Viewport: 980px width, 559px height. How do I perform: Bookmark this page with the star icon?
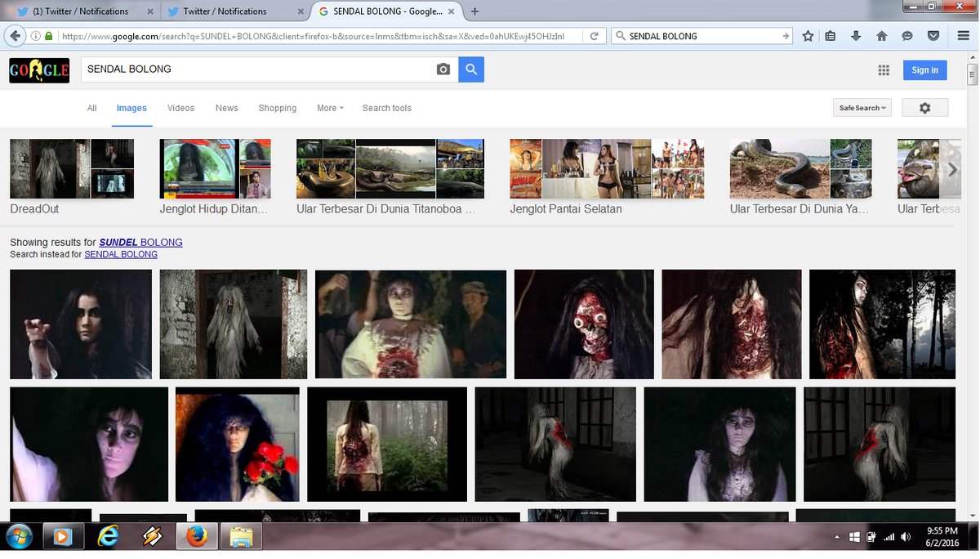click(x=808, y=36)
